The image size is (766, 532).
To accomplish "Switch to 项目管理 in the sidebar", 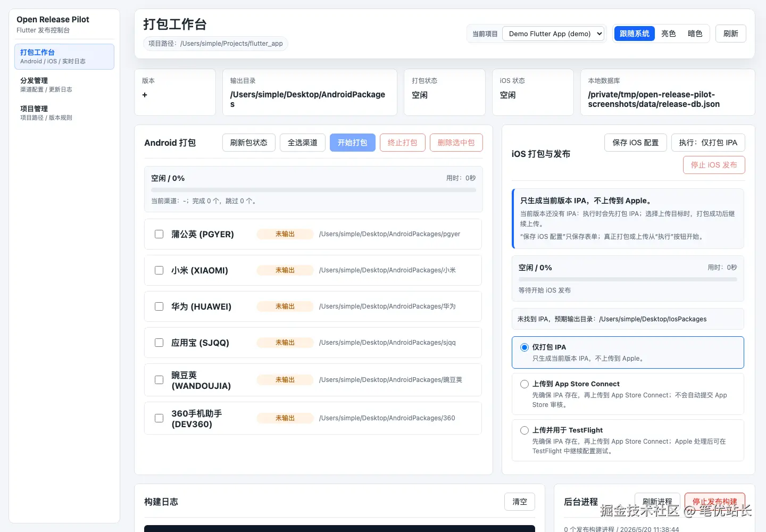I will 64,113.
